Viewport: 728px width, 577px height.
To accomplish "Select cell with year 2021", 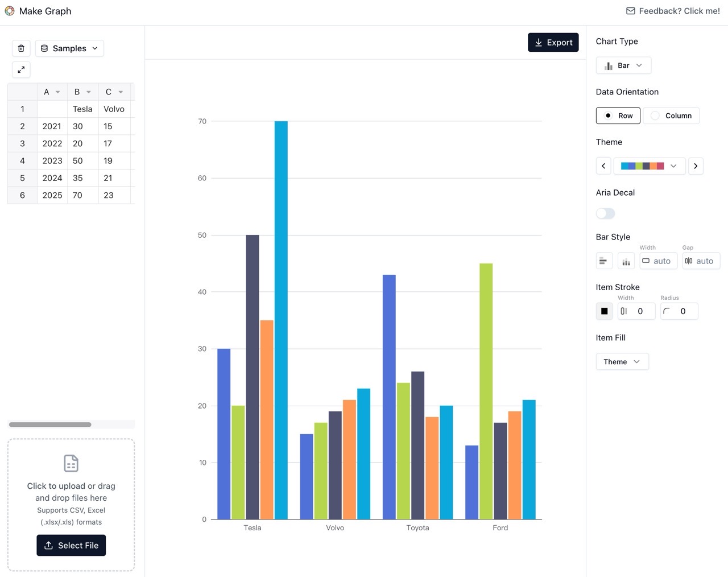I will (52, 126).
